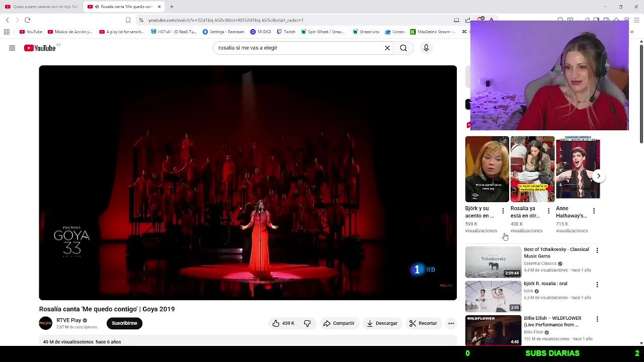Open title 'Billie Eilish – WILDFLOWER'

[552, 321]
